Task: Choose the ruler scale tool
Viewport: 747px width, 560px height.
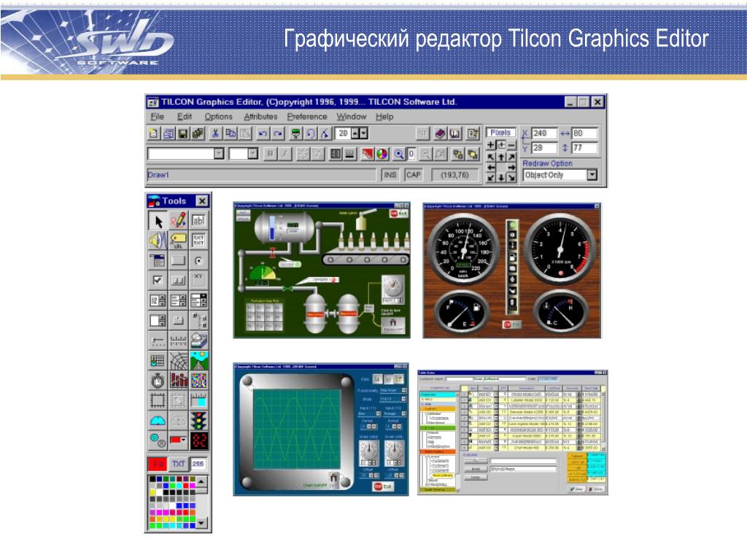Action: pyautogui.click(x=178, y=341)
